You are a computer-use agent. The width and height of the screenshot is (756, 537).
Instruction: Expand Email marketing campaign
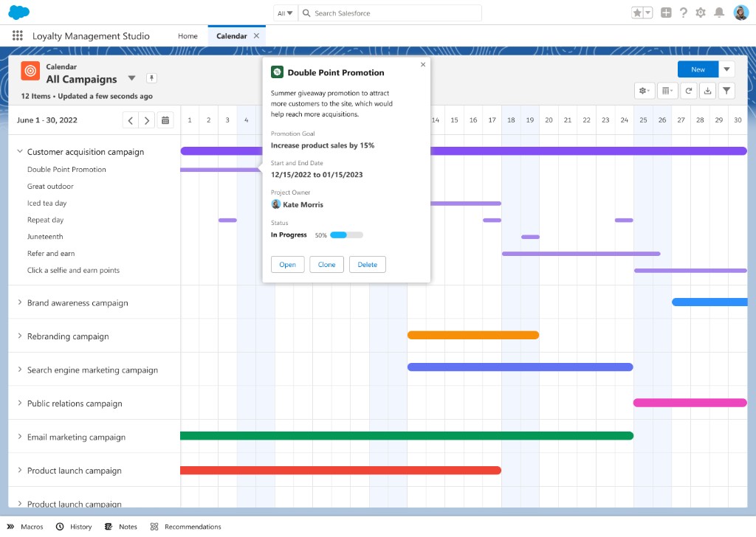tap(20, 437)
